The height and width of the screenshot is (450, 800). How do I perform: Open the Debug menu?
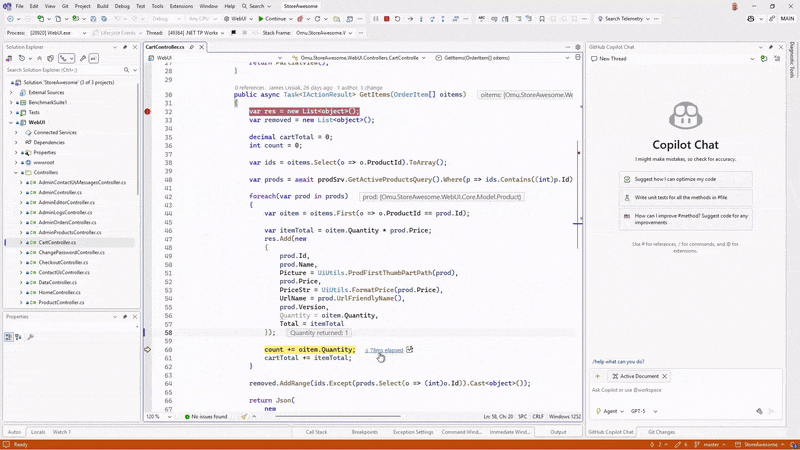[x=122, y=6]
